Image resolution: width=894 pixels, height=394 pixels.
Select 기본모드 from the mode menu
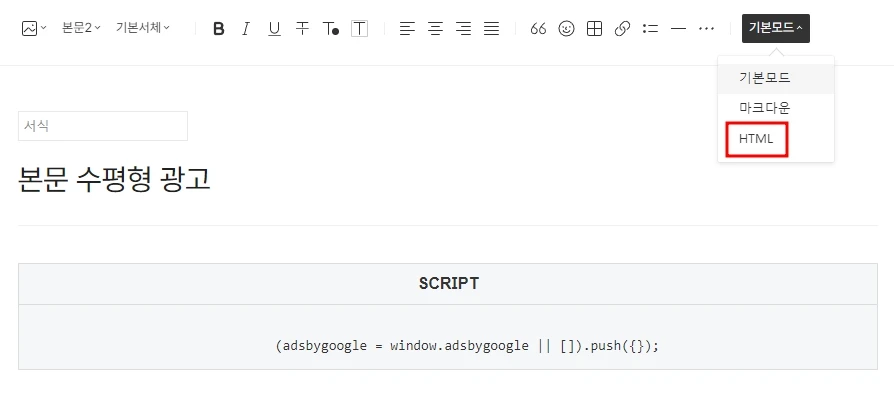click(776, 78)
